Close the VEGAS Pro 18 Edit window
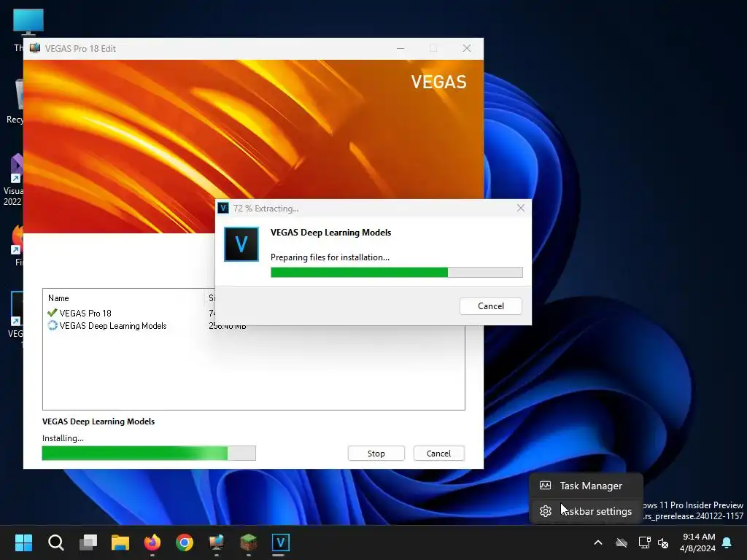 pos(467,49)
